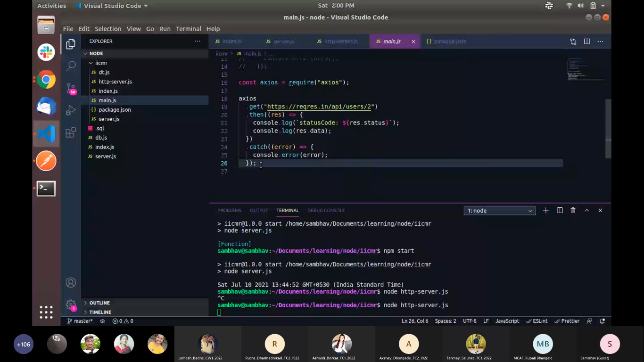This screenshot has width=644, height=362.
Task: Open the Accounts icon in activity bar
Action: pyautogui.click(x=71, y=282)
